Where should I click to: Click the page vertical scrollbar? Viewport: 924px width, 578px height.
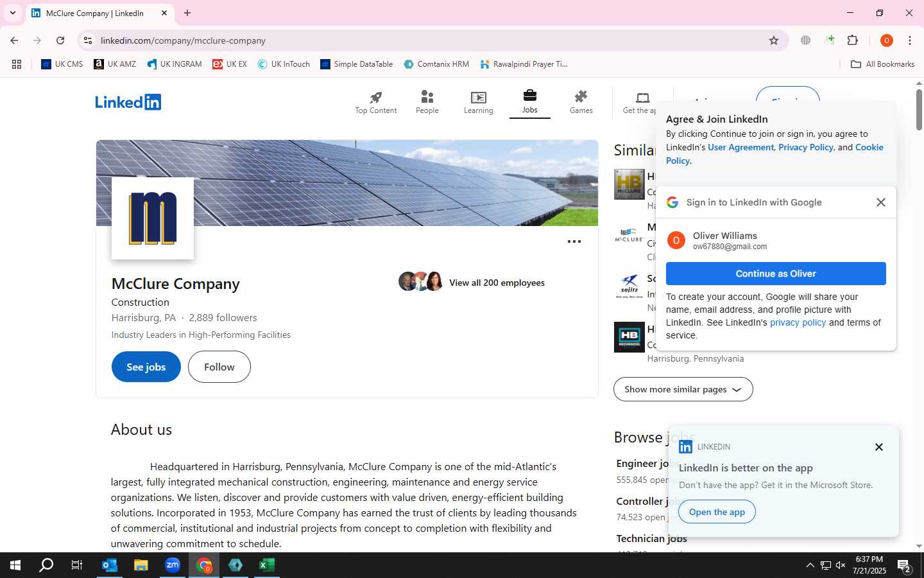[919, 109]
